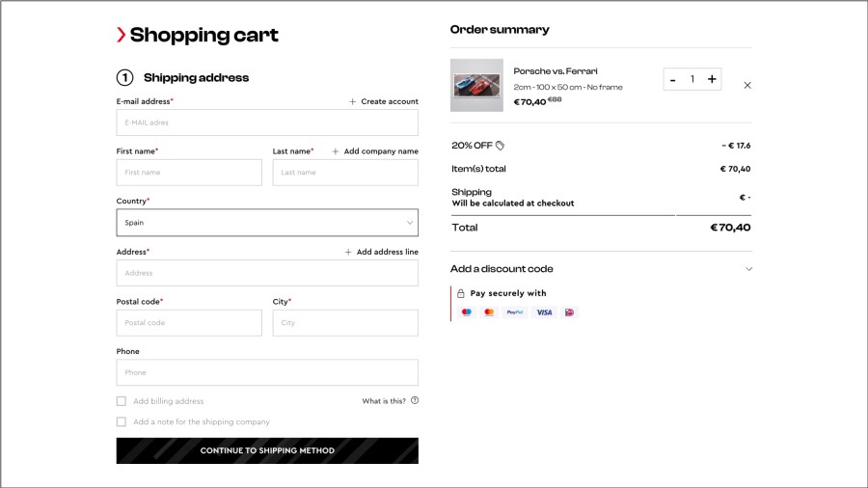The width and height of the screenshot is (868, 488).
Task: Click the Maestro payment icon
Action: (x=467, y=312)
